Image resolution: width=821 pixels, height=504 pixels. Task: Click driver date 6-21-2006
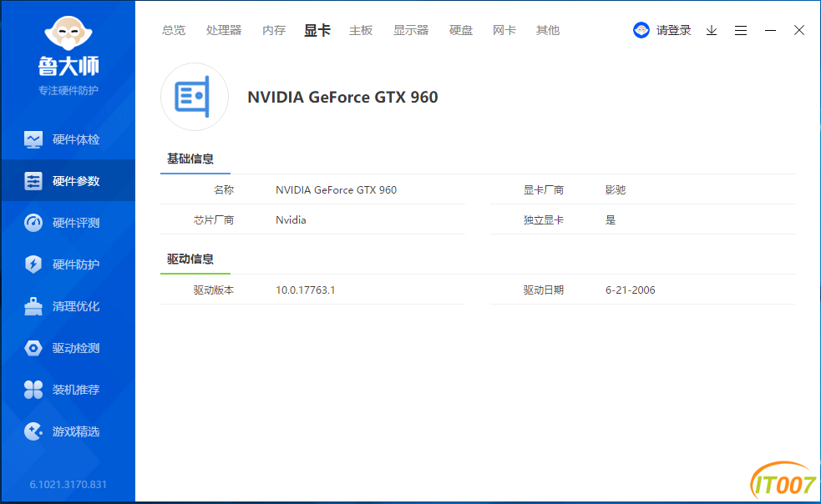click(630, 290)
